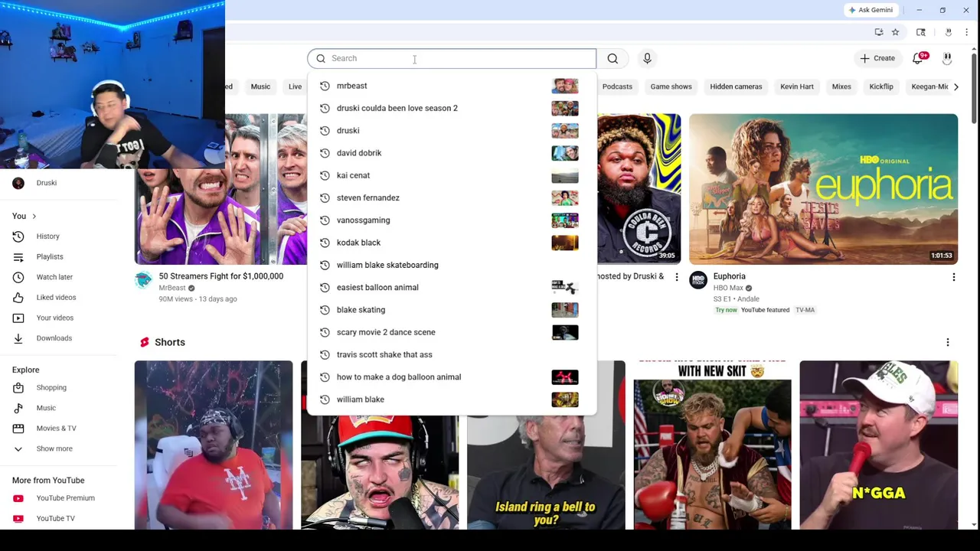Open Playlists in the sidebar
Image resolution: width=980 pixels, height=551 pixels.
[x=58, y=256]
